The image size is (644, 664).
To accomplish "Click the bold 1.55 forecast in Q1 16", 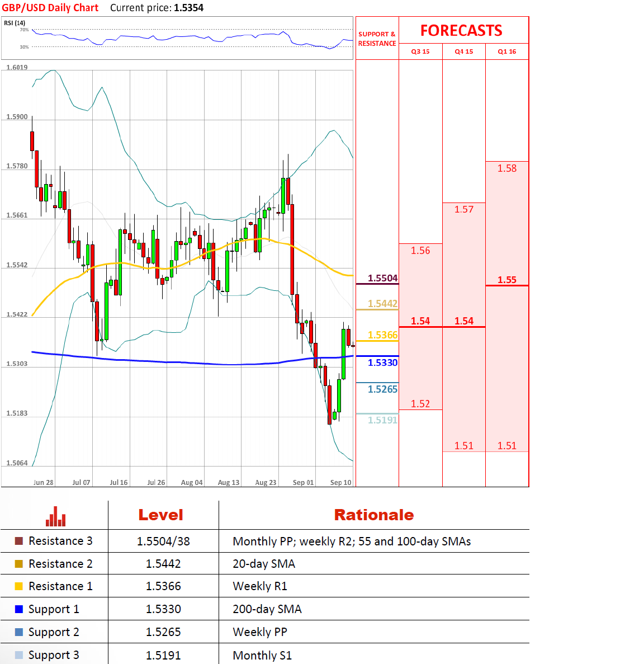I will tap(507, 280).
